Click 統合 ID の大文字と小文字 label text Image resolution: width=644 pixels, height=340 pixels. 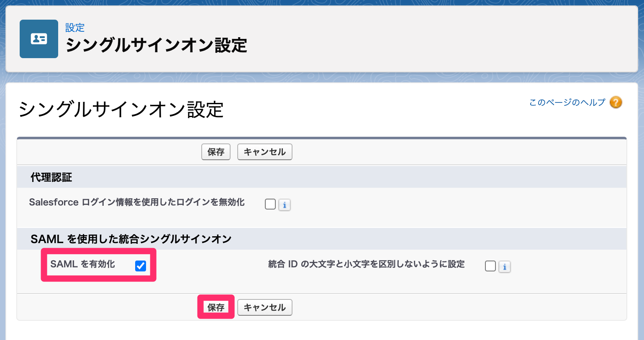366,264
